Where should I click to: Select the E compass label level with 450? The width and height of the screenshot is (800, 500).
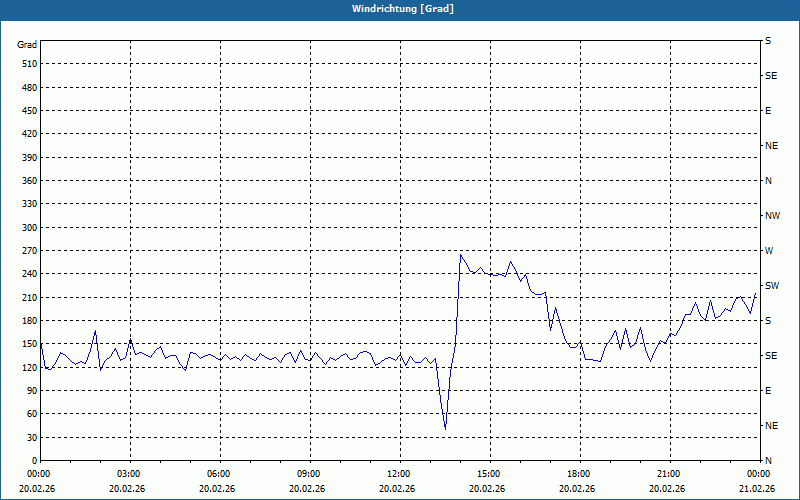(768, 111)
